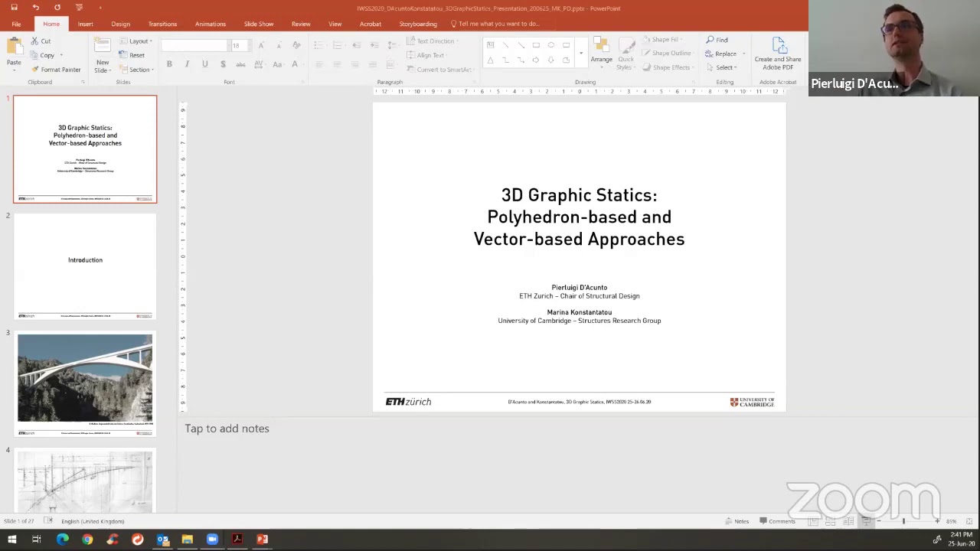This screenshot has width=980, height=551.
Task: Click the 'Tap to add notes' area
Action: coord(227,429)
